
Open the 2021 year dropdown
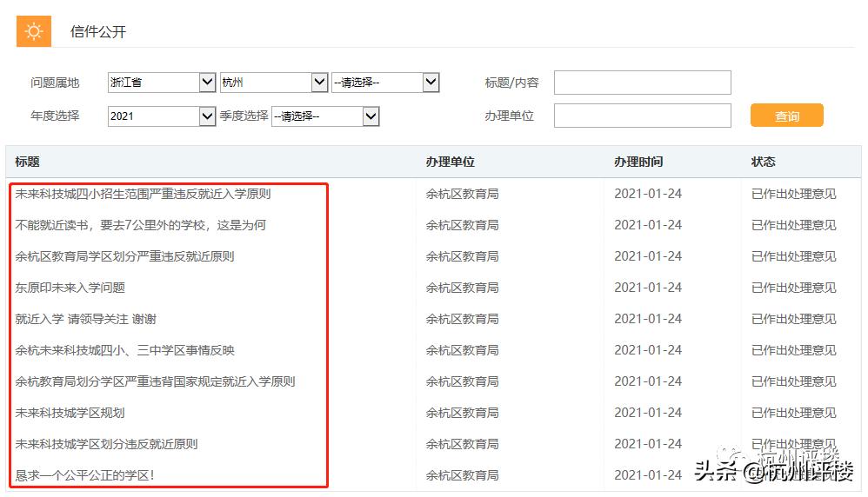tap(162, 116)
